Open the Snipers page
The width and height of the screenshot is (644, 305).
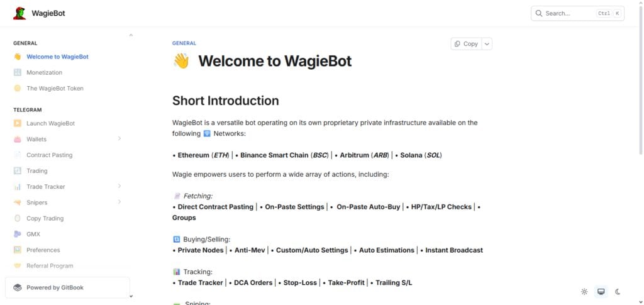(37, 202)
